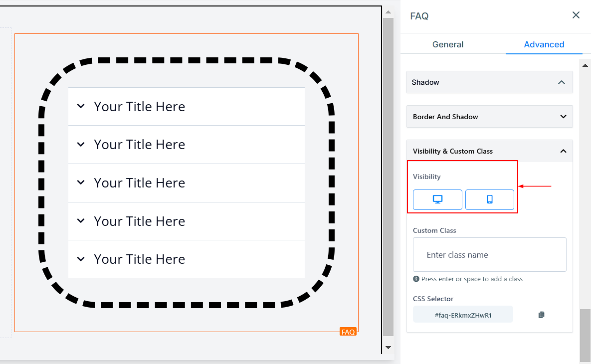Toggle mobile visibility for the FAQ block
Screen dimensions: 591x364
pyautogui.click(x=489, y=199)
